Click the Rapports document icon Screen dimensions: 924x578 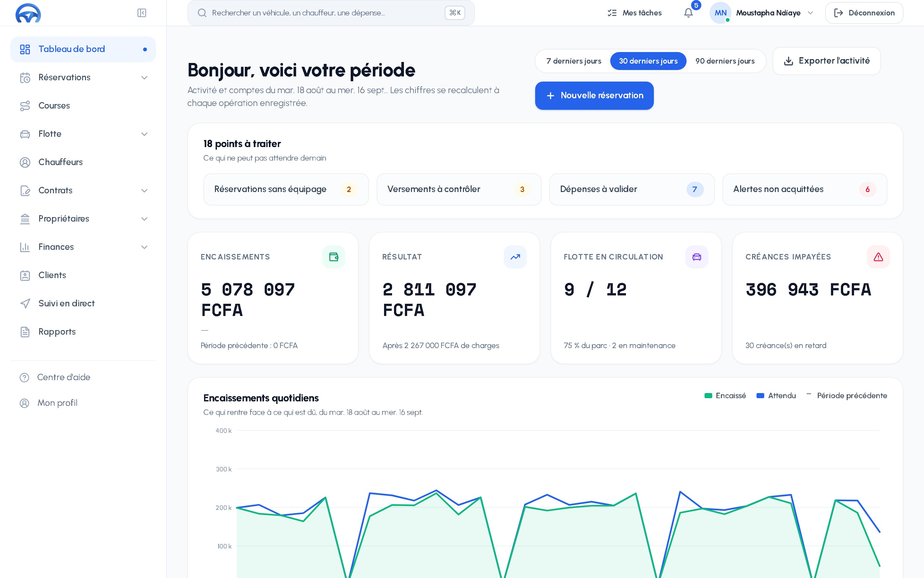coord(25,332)
